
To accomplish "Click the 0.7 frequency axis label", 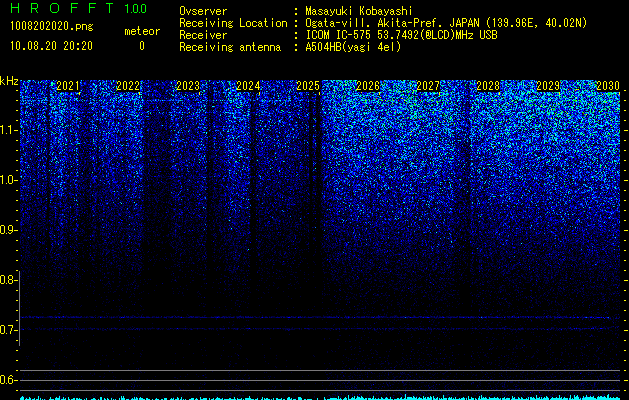I will coord(8,330).
